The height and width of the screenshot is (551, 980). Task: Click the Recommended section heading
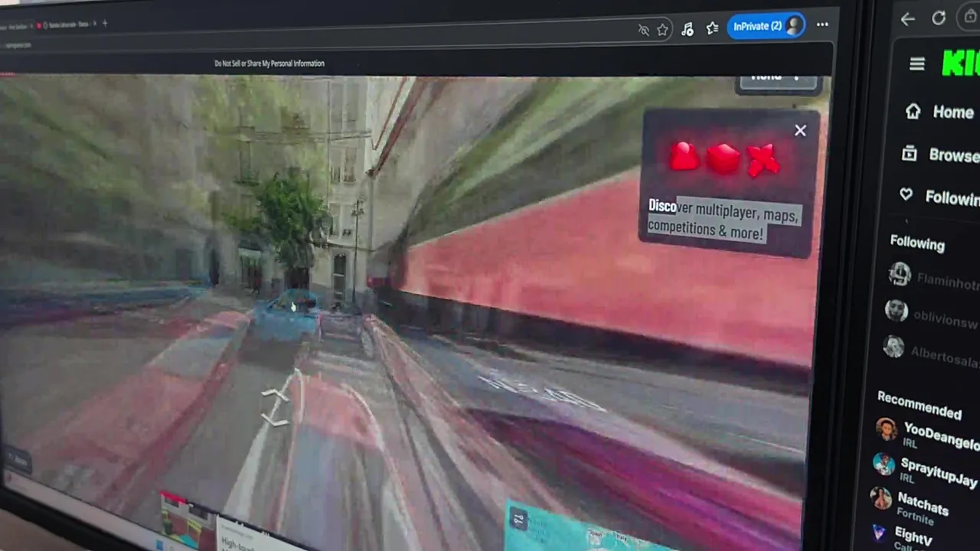pyautogui.click(x=919, y=404)
